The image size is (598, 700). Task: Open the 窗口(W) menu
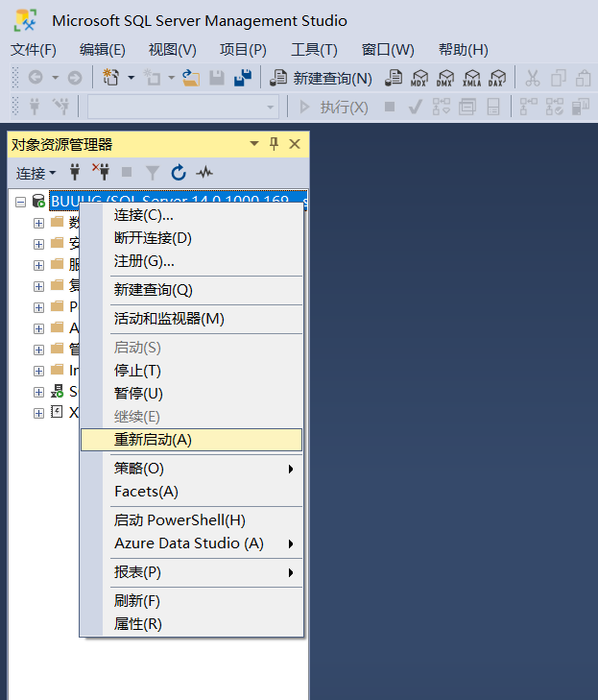[x=388, y=50]
